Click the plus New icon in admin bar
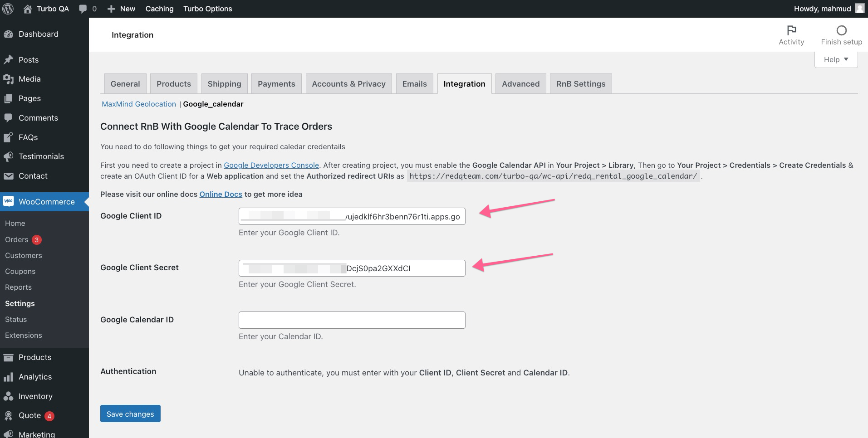This screenshot has width=868, height=438. [111, 9]
